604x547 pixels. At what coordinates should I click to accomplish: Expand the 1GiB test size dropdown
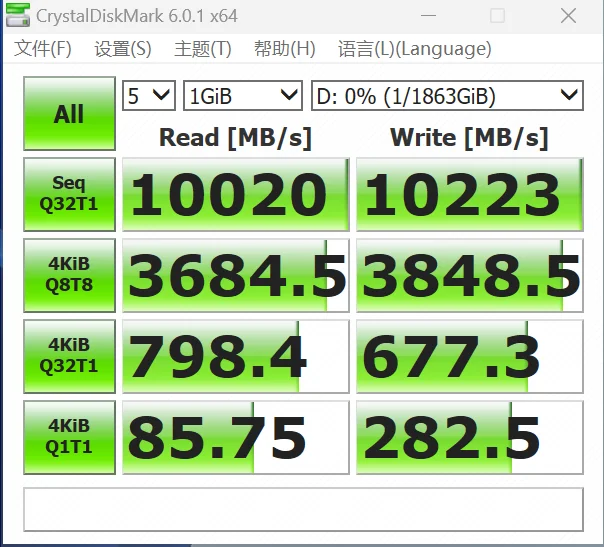pyautogui.click(x=243, y=96)
